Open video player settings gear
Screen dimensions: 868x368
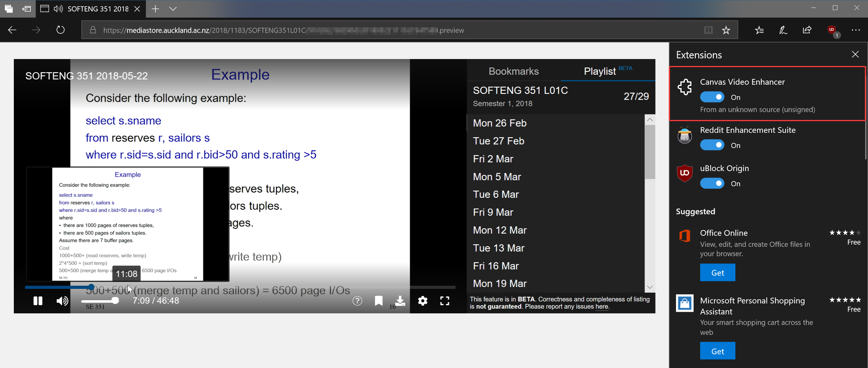[423, 301]
